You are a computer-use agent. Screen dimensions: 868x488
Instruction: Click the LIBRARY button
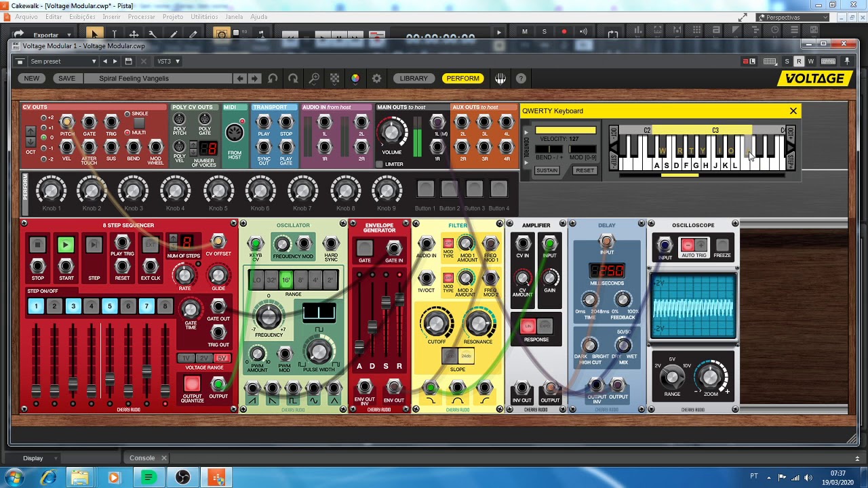click(x=414, y=79)
